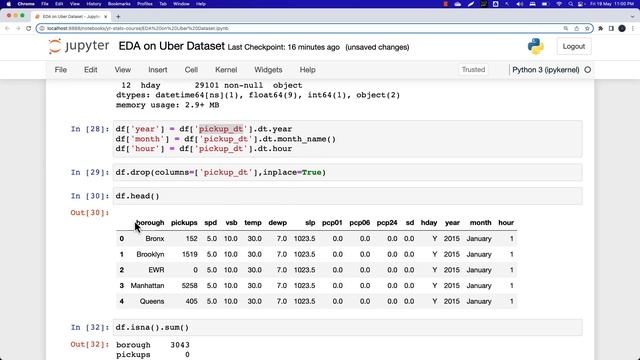Open Chrome's History menu in menu bar
Image resolution: width=640 pixels, height=360 pixels.
(93, 4)
